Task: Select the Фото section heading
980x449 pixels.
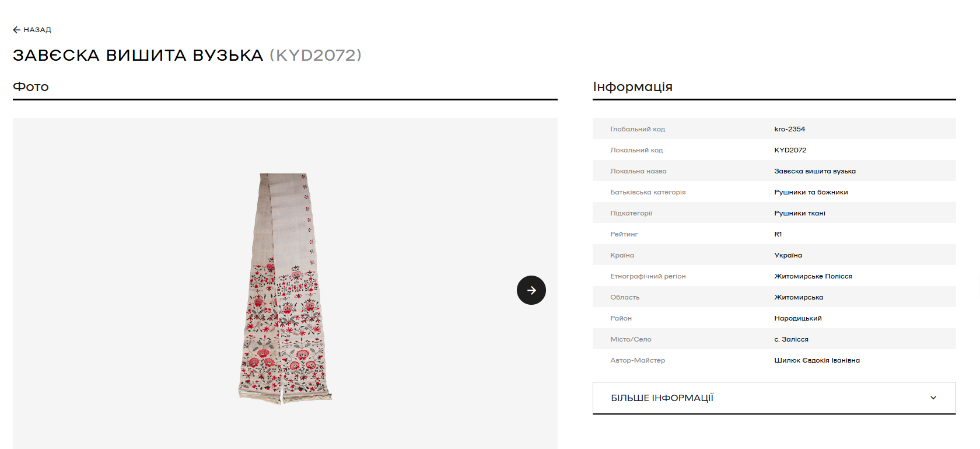Action: click(x=31, y=87)
